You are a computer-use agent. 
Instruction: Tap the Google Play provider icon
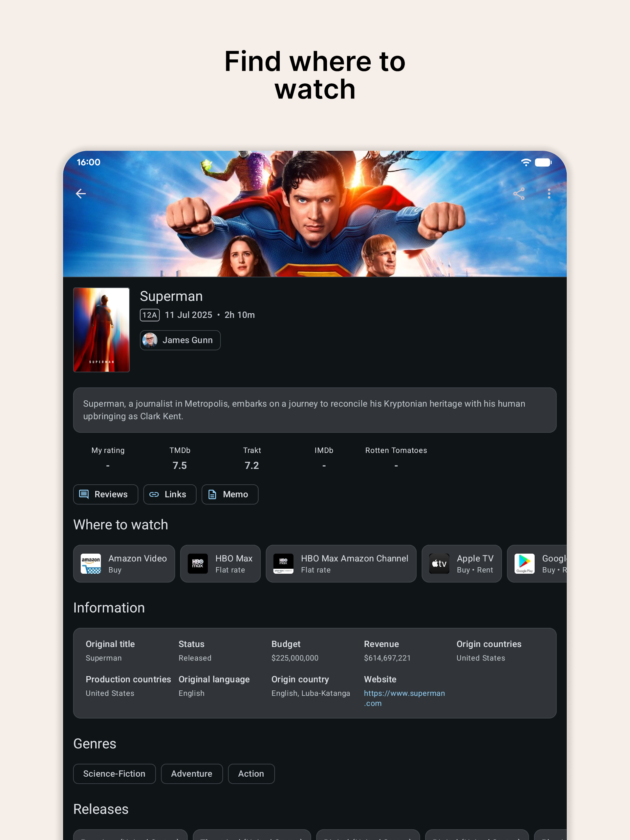pyautogui.click(x=524, y=563)
